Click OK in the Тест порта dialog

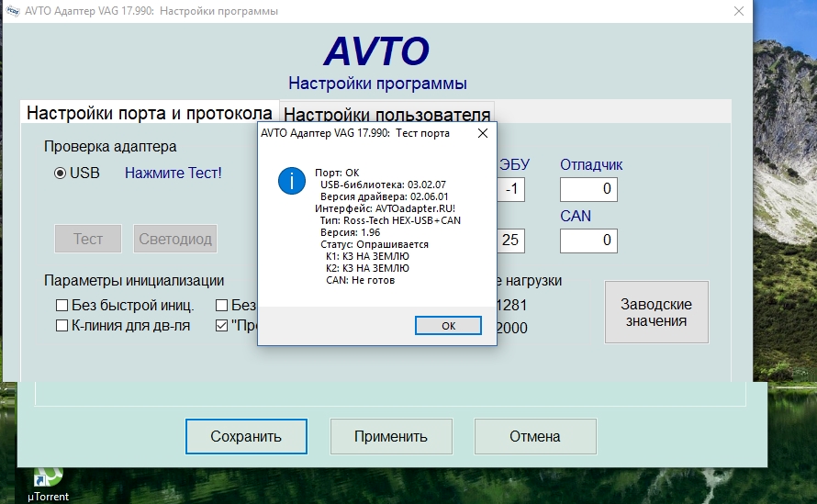tap(448, 326)
